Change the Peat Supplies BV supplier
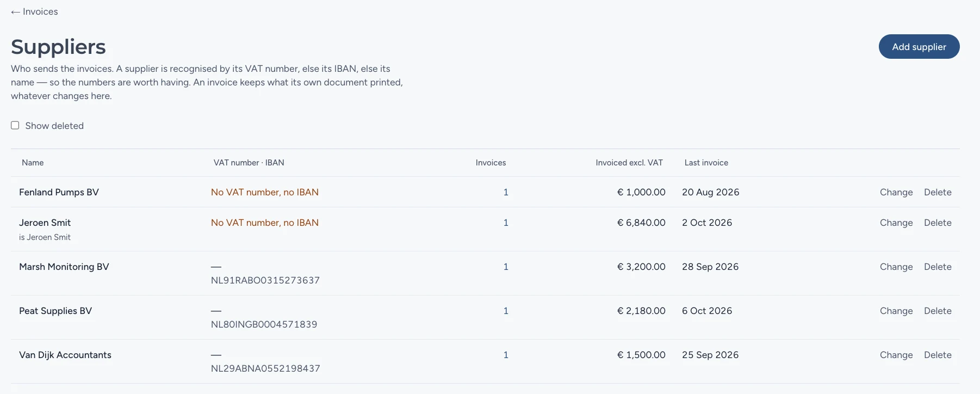Viewport: 980px width, 394px height. pos(896,311)
